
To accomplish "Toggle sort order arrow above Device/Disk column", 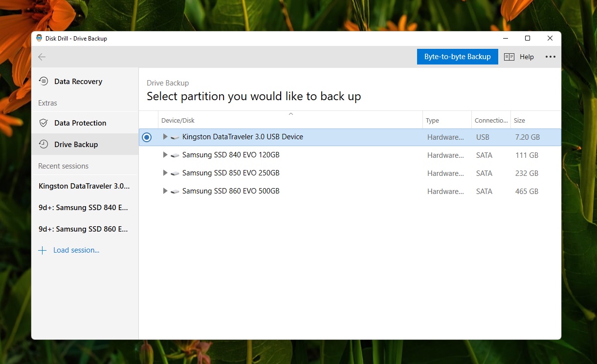I will click(x=291, y=114).
